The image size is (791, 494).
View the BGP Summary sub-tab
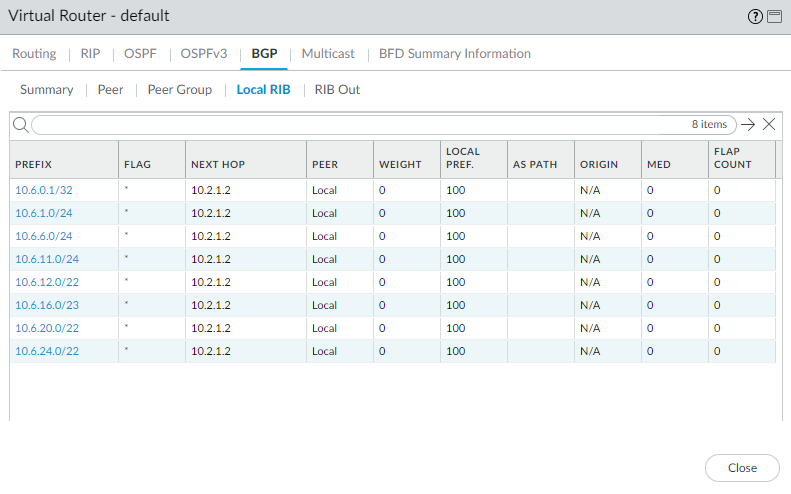46,89
